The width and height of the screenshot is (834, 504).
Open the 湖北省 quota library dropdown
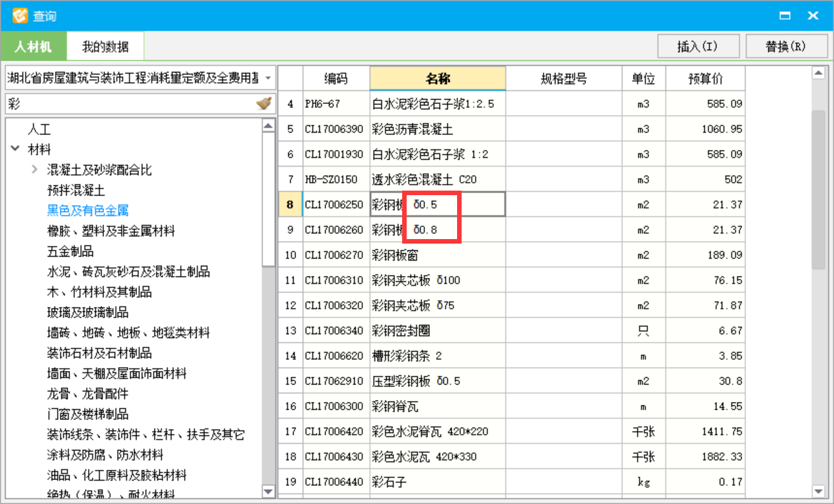point(268,79)
